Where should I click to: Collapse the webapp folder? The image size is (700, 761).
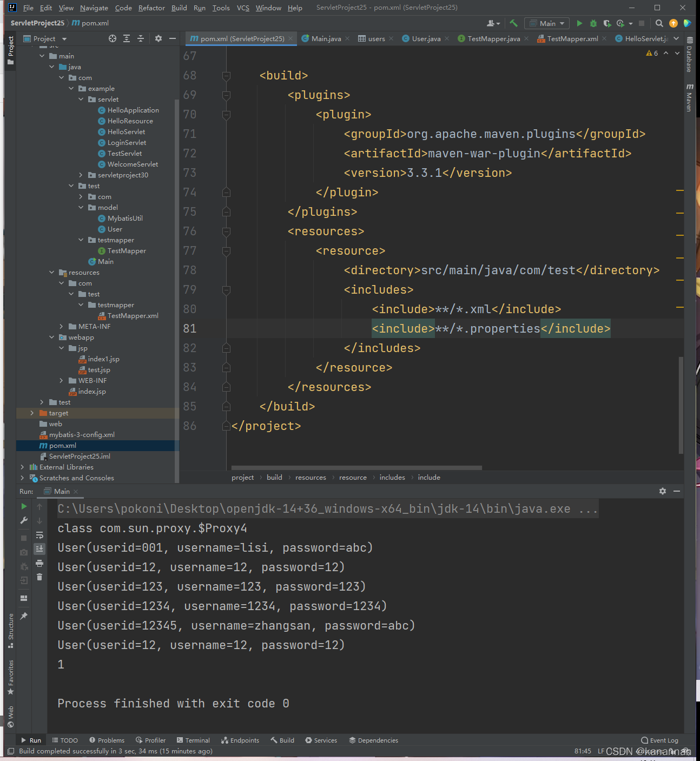[51, 338]
